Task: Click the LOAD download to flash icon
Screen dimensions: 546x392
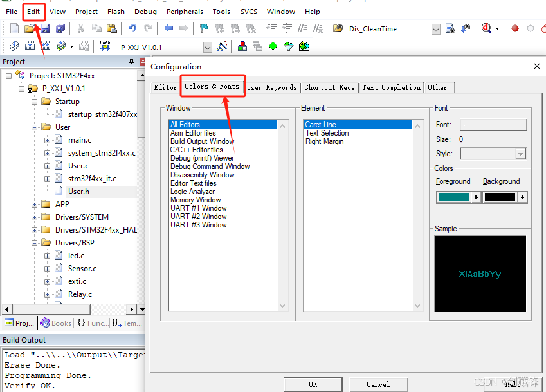Action: click(105, 46)
